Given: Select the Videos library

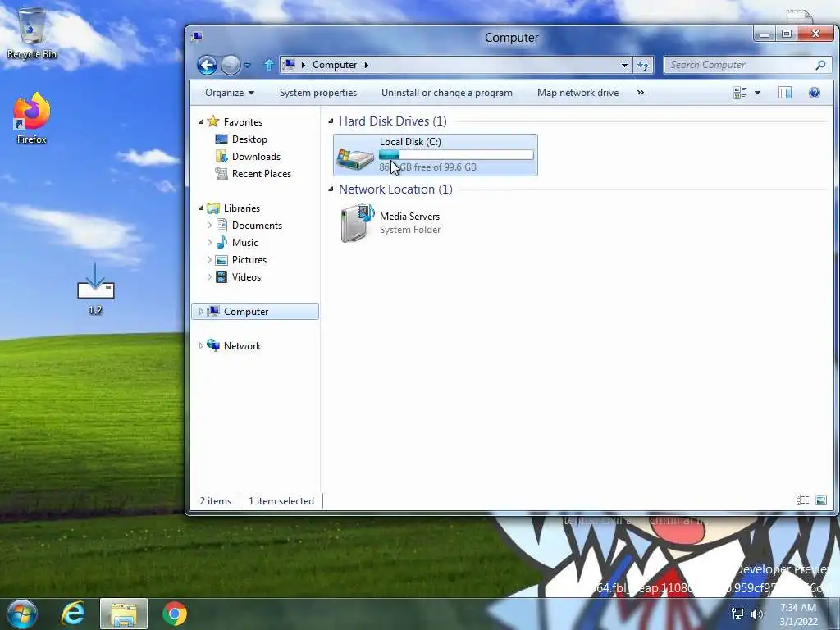Looking at the screenshot, I should 246,277.
